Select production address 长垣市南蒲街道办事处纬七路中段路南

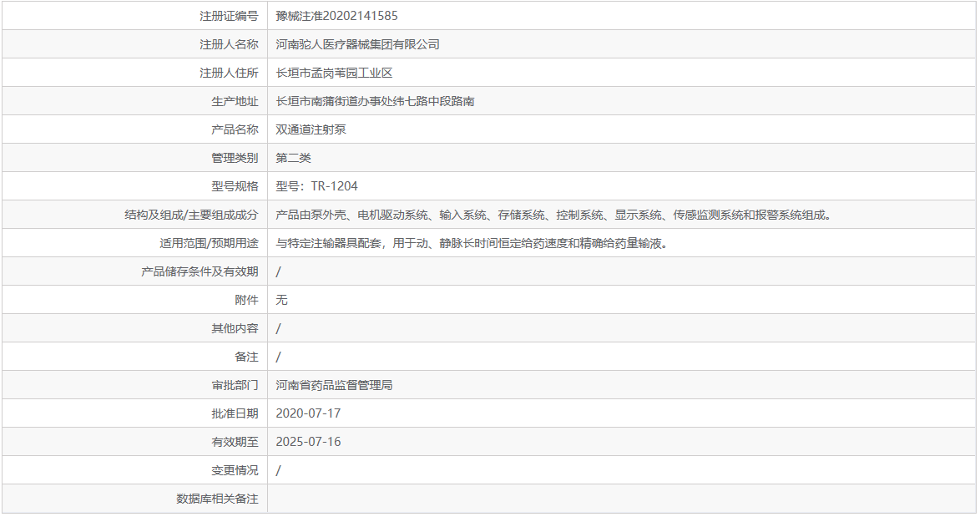point(375,101)
